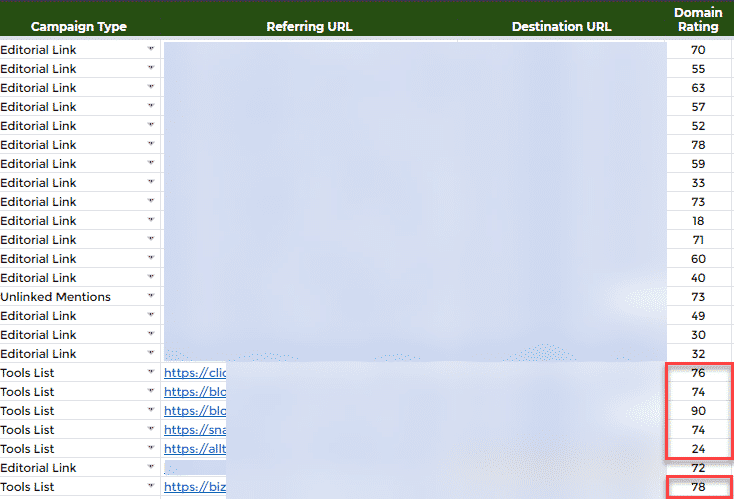The image size is (734, 499).
Task: Open dropdown arrow in rating 24 row
Action: pyautogui.click(x=151, y=449)
